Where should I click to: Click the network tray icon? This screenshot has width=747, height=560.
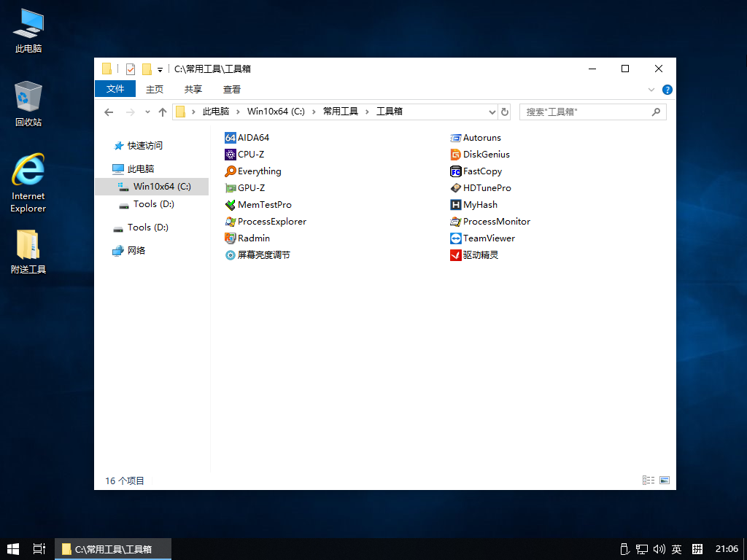tap(642, 549)
